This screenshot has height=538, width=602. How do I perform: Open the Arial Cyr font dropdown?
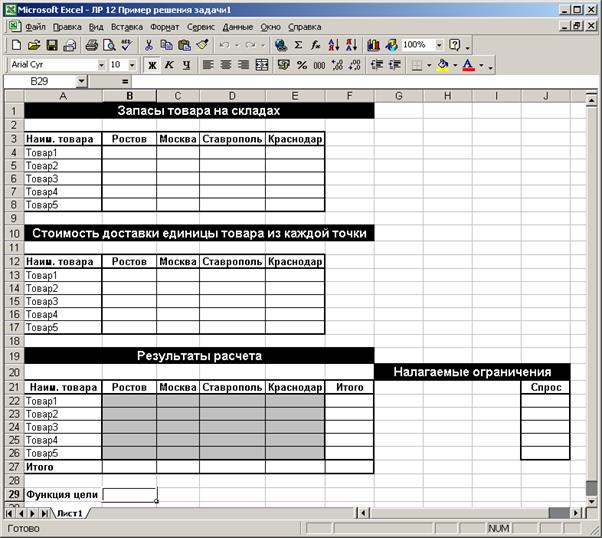101,65
